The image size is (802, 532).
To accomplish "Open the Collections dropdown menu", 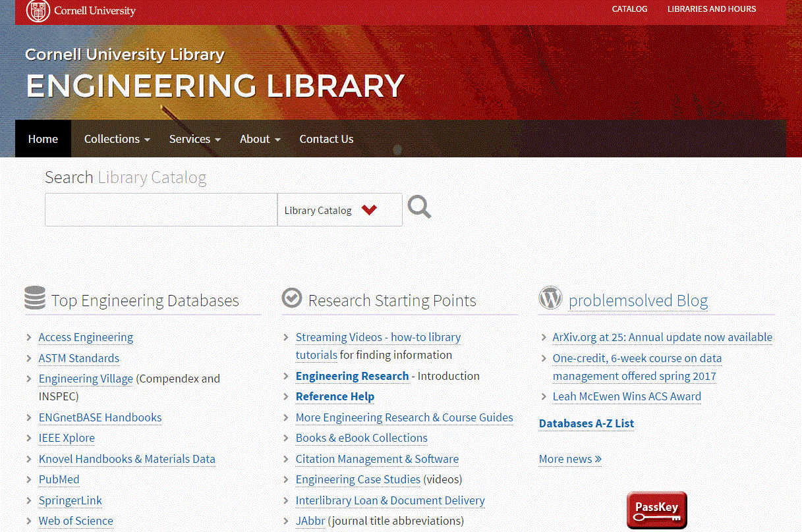I will [113, 139].
